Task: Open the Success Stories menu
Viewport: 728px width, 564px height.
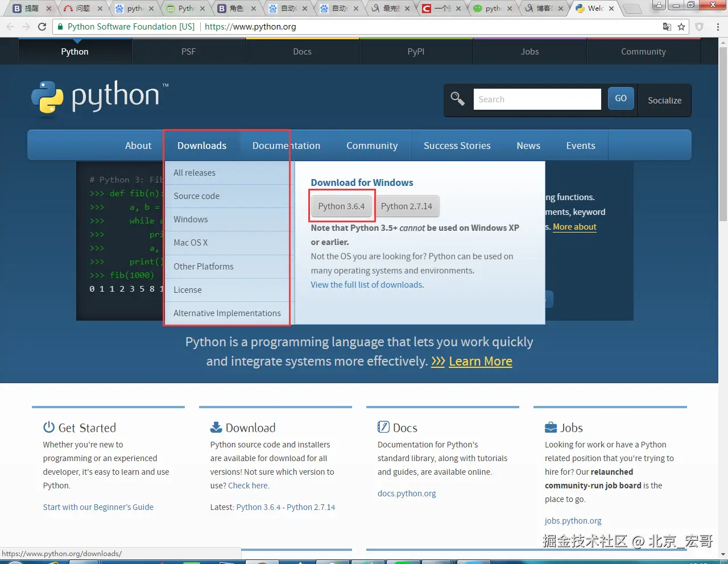Action: [x=457, y=146]
